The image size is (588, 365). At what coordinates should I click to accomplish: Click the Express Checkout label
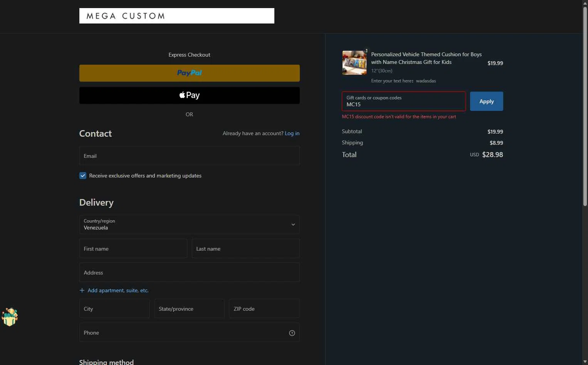(189, 55)
